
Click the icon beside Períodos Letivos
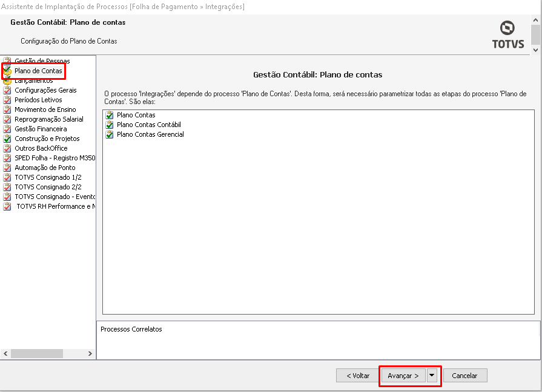click(7, 100)
